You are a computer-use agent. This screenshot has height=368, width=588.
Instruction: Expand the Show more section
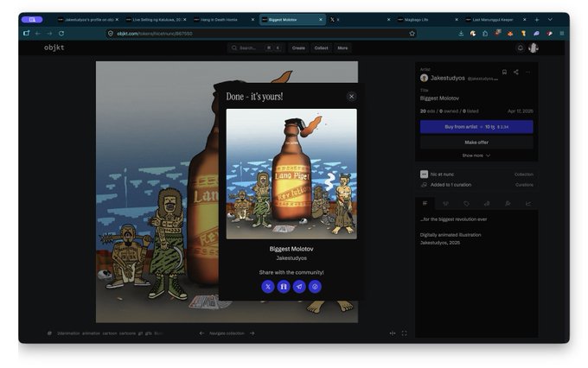476,155
